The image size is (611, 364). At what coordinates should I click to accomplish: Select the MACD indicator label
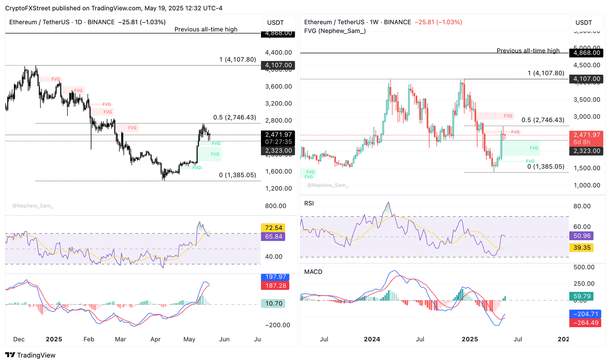click(x=314, y=272)
